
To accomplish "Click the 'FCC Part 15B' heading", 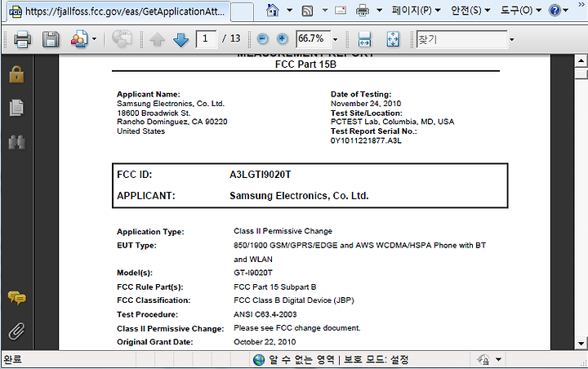I will (x=305, y=64).
